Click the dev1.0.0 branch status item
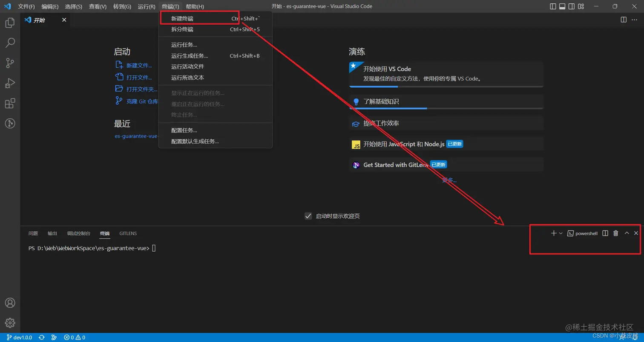The height and width of the screenshot is (342, 644). [x=19, y=337]
